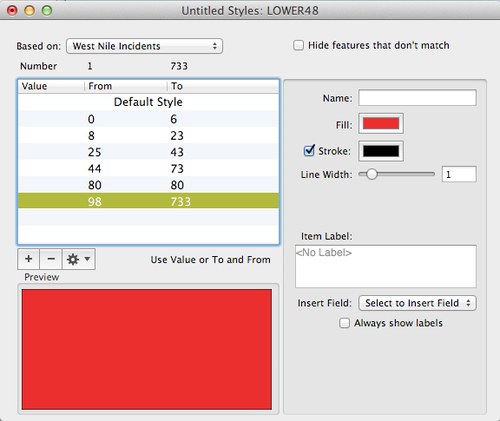
Task: Uncheck the Stroke checkbox
Action: (x=309, y=151)
